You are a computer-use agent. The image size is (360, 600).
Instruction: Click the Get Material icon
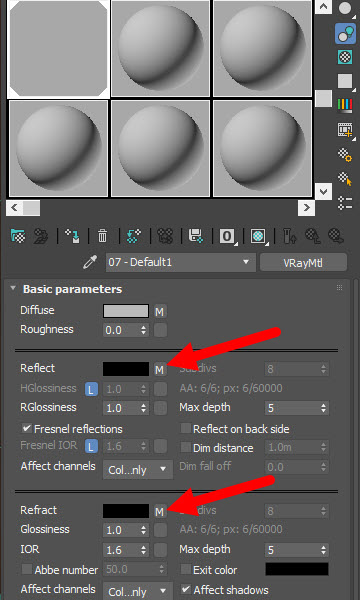pyautogui.click(x=18, y=236)
